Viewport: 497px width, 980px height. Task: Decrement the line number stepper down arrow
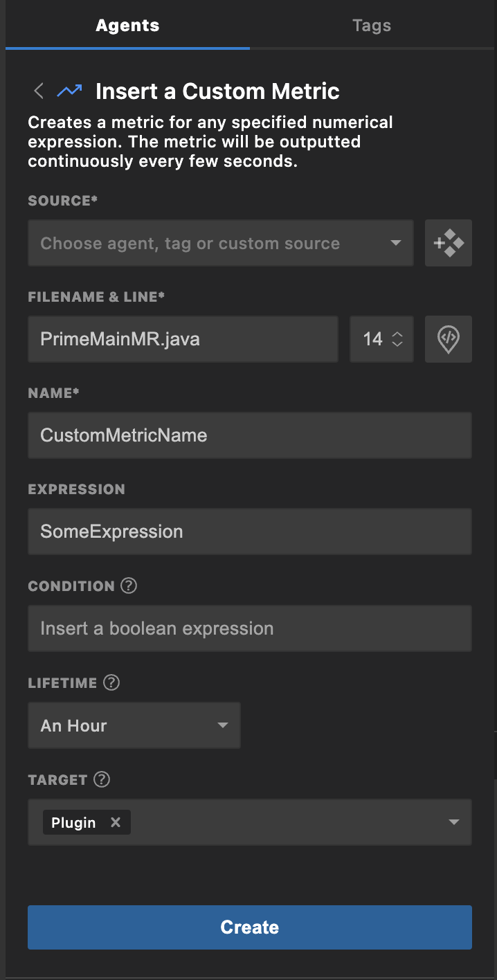397,344
